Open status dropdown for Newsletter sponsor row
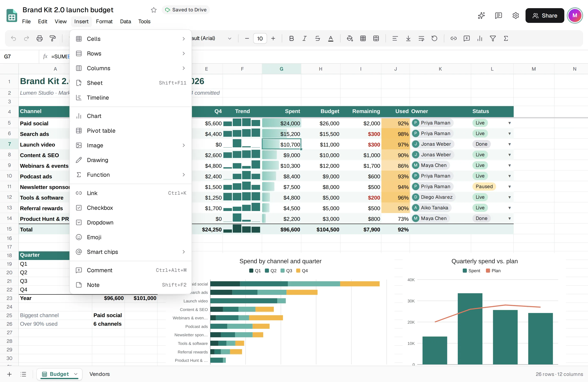Screen dimensions: 588x382 509,187
